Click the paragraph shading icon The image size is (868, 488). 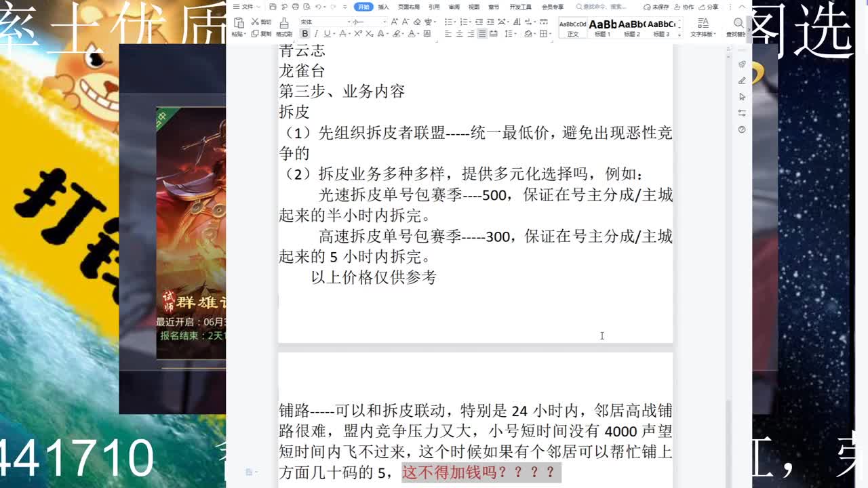coord(528,33)
